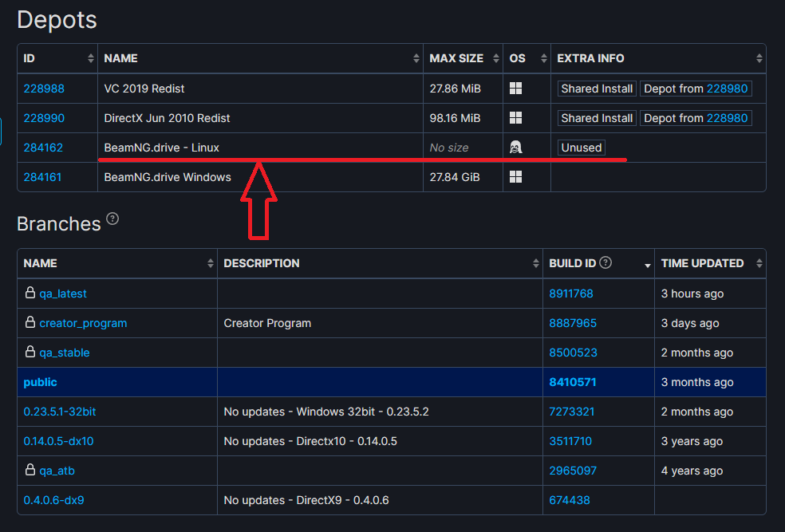Click Shared Install tag in VC 2019 Redist row
Screen dimensions: 785x532
(597, 89)
